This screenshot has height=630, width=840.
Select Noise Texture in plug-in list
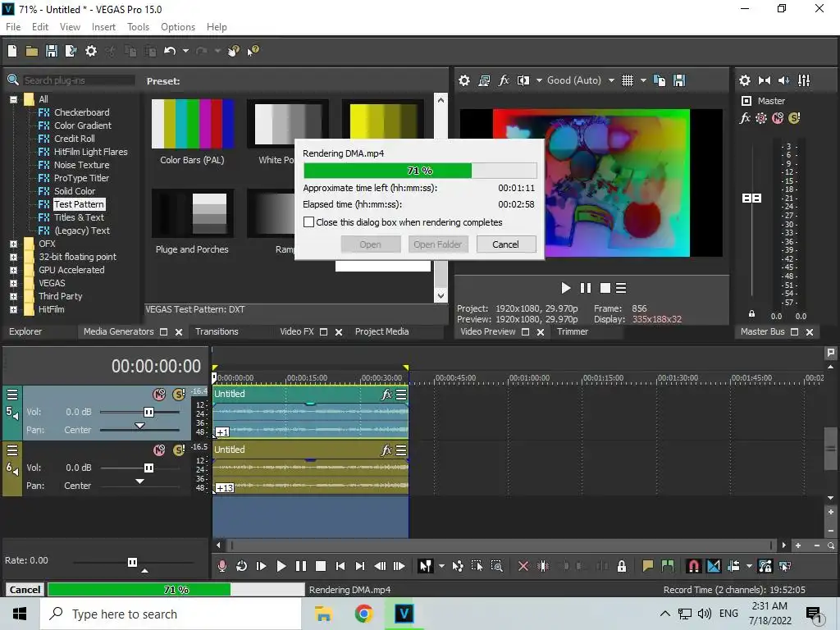81,165
